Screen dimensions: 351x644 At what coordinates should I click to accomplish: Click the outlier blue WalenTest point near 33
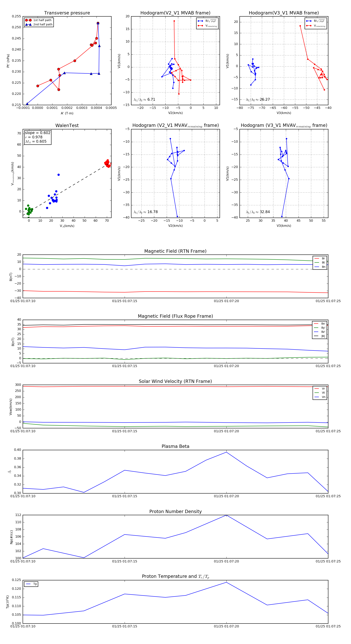point(58,175)
